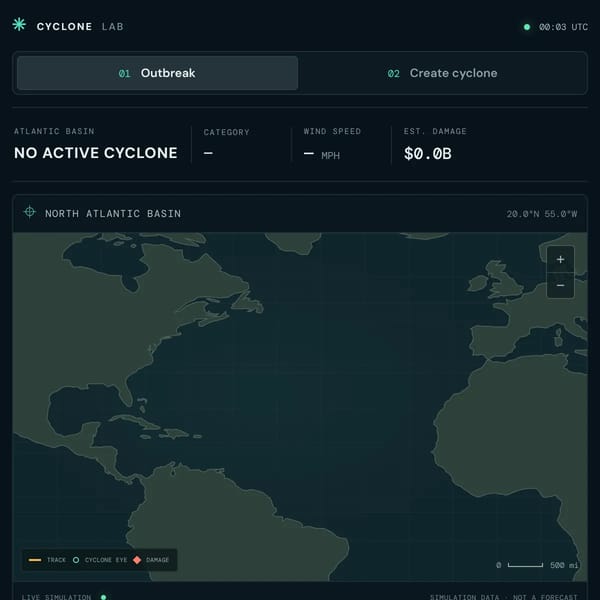600x600 pixels.
Task: Click the red DAMAGE legend diamond
Action: (x=137, y=560)
